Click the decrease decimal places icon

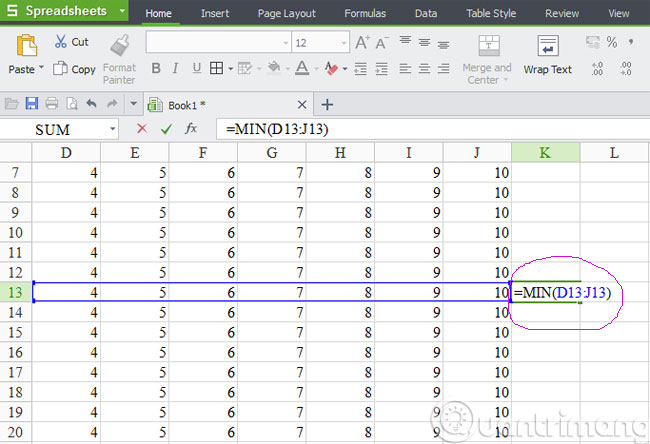point(626,68)
